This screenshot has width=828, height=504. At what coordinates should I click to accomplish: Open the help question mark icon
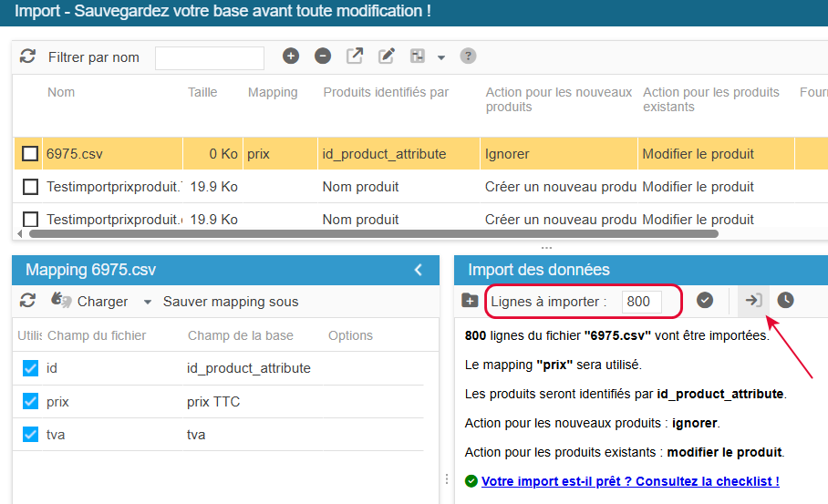[x=468, y=57]
